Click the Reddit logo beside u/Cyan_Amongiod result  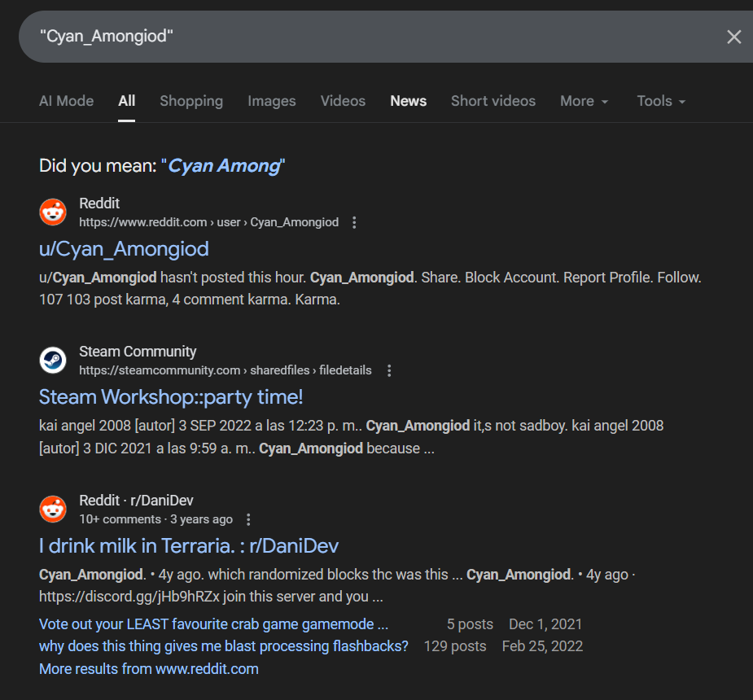click(x=53, y=212)
